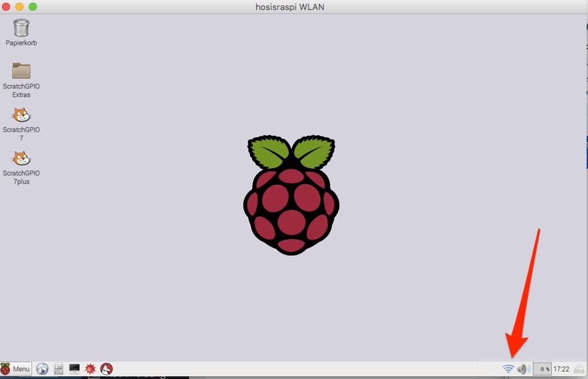Click the volume speaker icon
The height and width of the screenshot is (379, 588).
point(523,369)
